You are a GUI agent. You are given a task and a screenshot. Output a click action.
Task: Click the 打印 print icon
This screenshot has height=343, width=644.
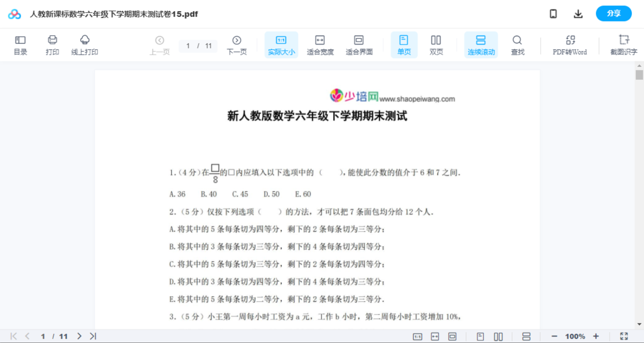(52, 45)
